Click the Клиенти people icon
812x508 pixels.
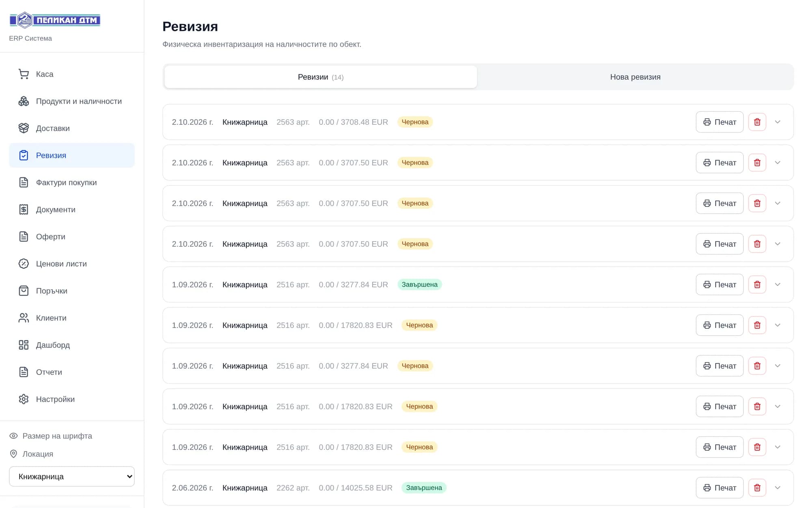24,318
